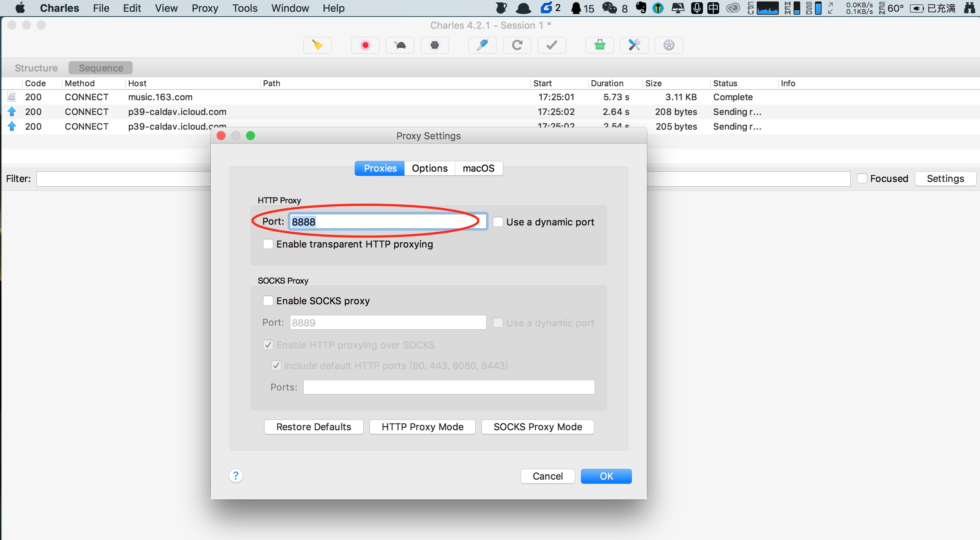Open the Apple menu

(20, 8)
